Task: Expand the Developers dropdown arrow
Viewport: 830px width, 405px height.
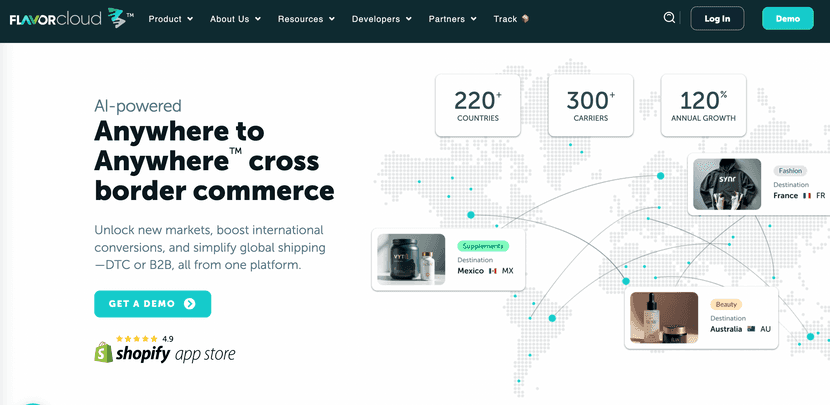Action: (409, 19)
